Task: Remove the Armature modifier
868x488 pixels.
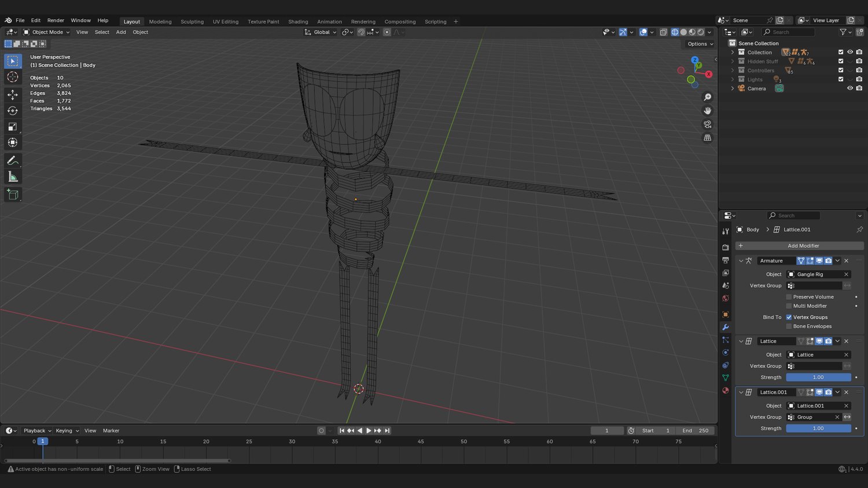Action: tap(846, 261)
